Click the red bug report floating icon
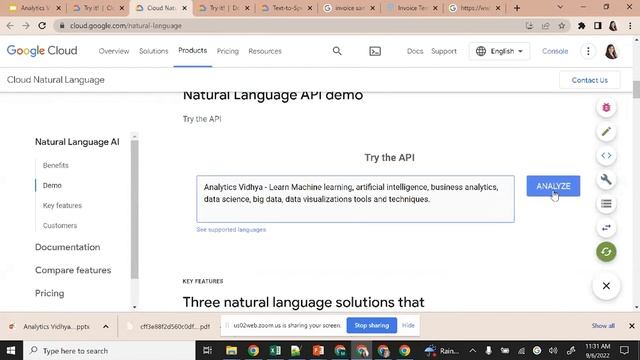This screenshot has height=360, width=640. (606, 108)
